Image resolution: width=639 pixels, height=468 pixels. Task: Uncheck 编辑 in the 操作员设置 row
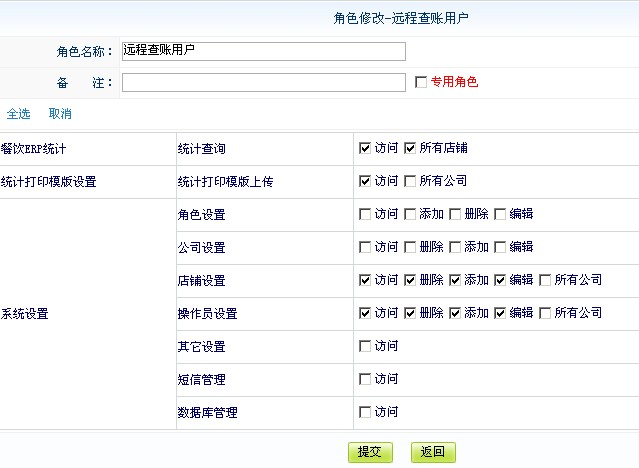(x=500, y=313)
